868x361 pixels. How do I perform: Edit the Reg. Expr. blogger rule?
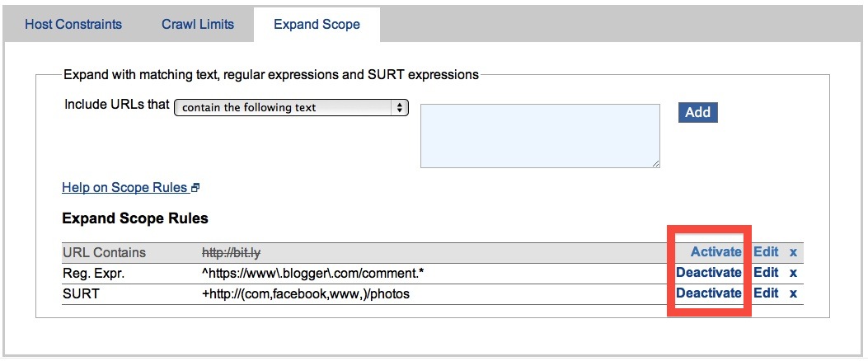click(766, 272)
